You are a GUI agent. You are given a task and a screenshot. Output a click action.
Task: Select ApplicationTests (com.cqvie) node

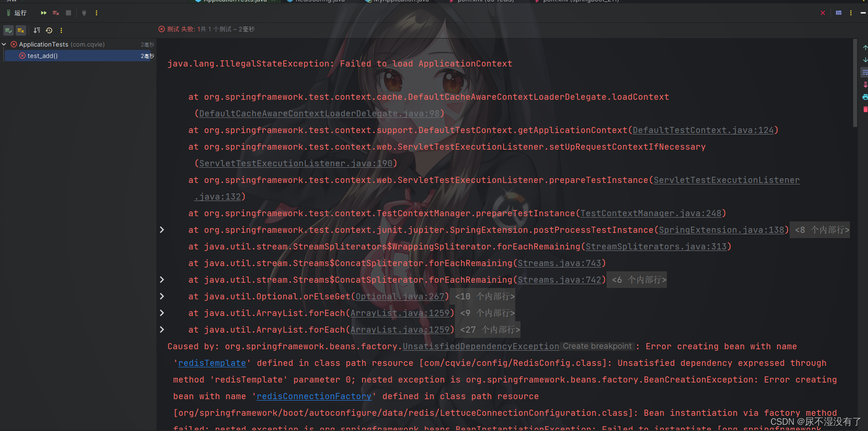[62, 44]
